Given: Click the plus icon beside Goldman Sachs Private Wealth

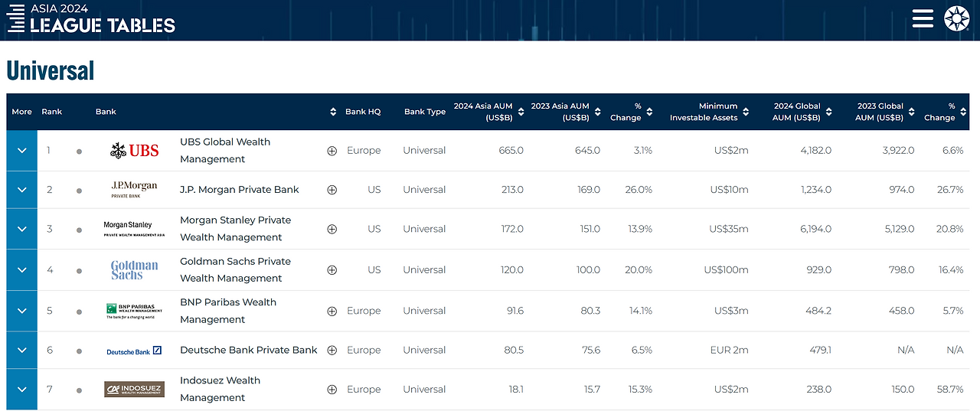Looking at the screenshot, I should pos(332,270).
